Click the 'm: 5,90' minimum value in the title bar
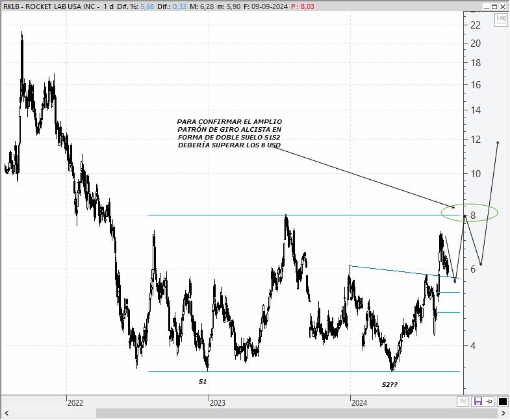The image size is (510, 420). (229, 6)
